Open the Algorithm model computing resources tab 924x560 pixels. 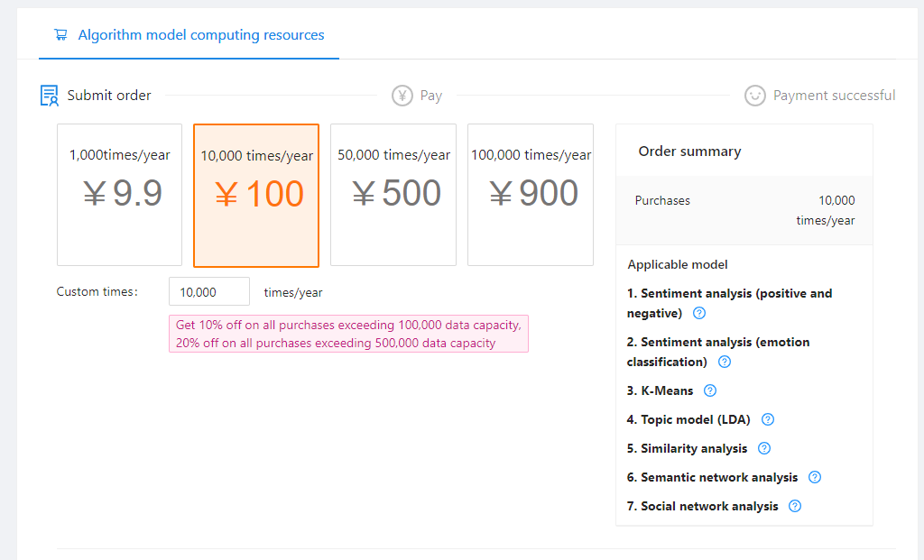coord(200,35)
